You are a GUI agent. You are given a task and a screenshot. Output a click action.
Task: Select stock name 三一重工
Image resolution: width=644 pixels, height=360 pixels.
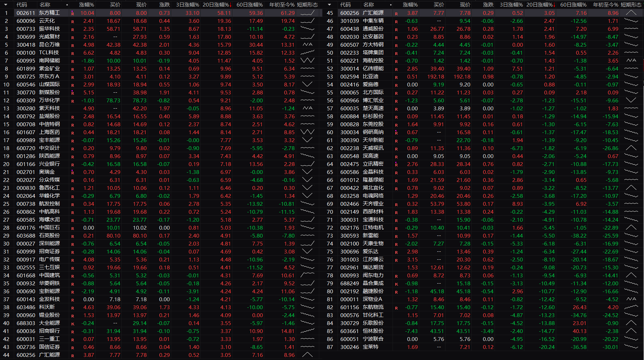point(49,339)
